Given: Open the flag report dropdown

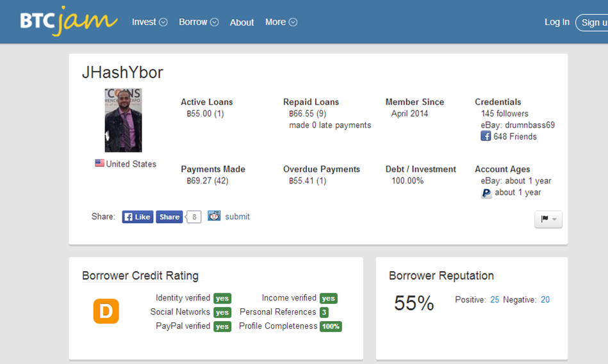Looking at the screenshot, I should tap(548, 219).
